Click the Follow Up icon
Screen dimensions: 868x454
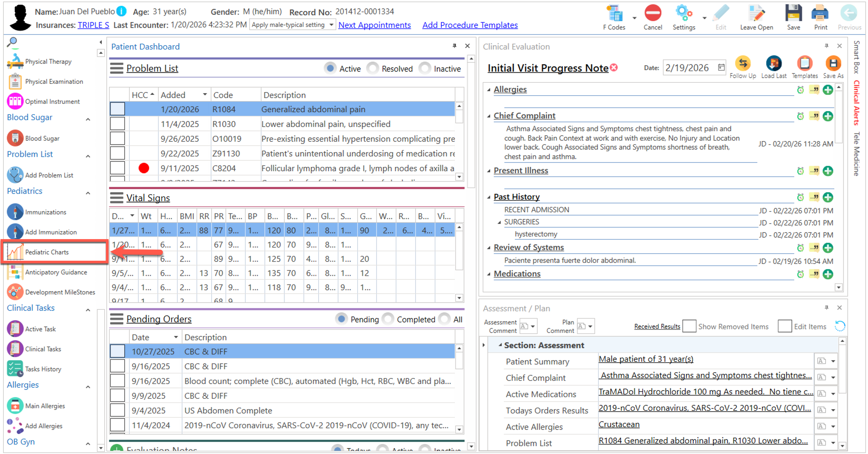[x=743, y=64]
